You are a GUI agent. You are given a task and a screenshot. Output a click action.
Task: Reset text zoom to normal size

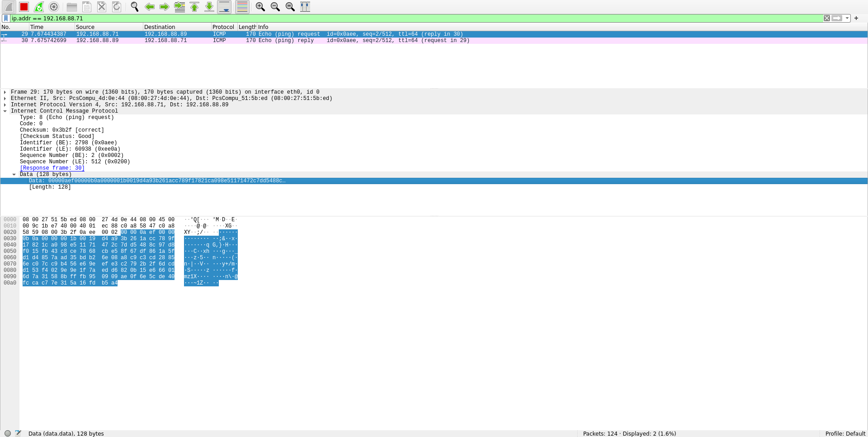tap(290, 7)
